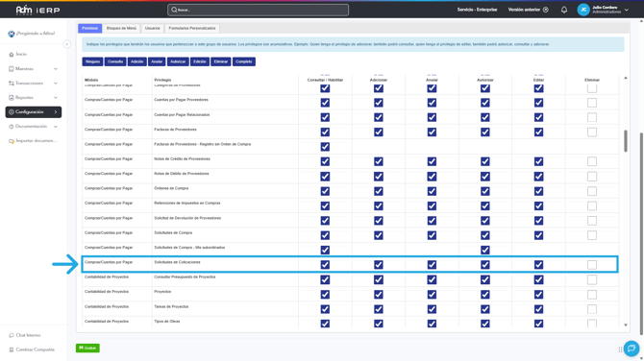This screenshot has height=361, width=644.
Task: Switch to the Formularios Personalizados tab
Action: pos(192,28)
